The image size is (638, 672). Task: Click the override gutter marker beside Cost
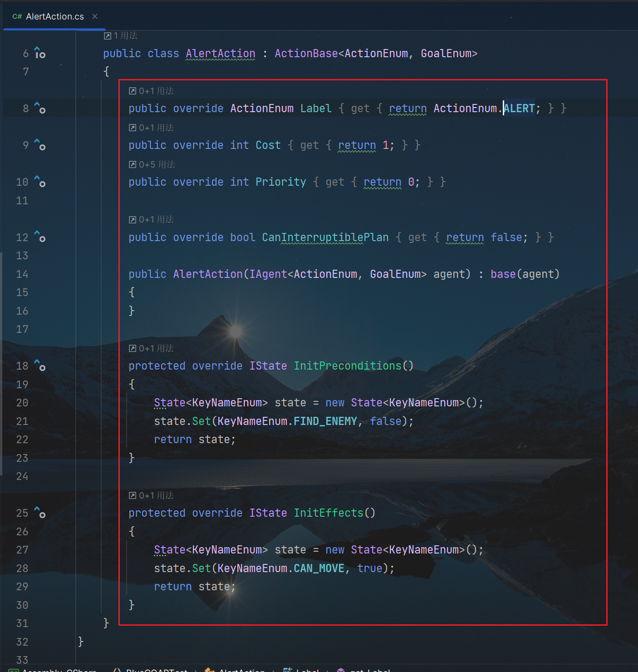click(x=40, y=145)
